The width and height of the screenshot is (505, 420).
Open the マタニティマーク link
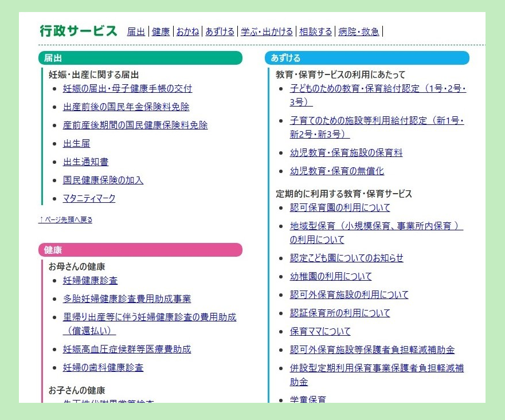tap(89, 198)
